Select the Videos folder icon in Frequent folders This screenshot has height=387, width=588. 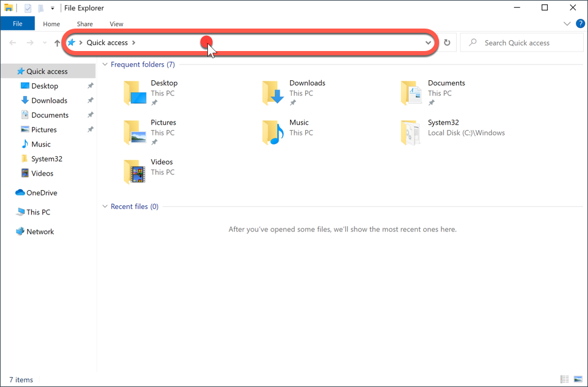(134, 171)
